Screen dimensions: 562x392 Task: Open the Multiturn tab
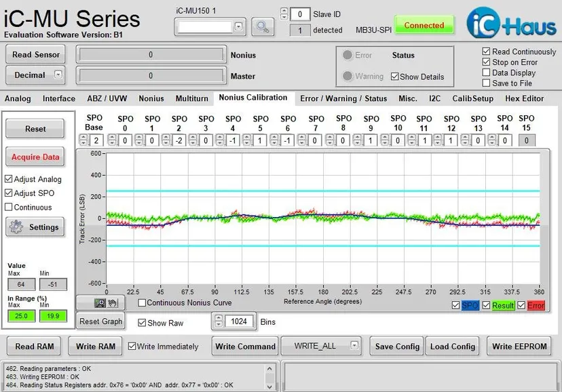192,98
